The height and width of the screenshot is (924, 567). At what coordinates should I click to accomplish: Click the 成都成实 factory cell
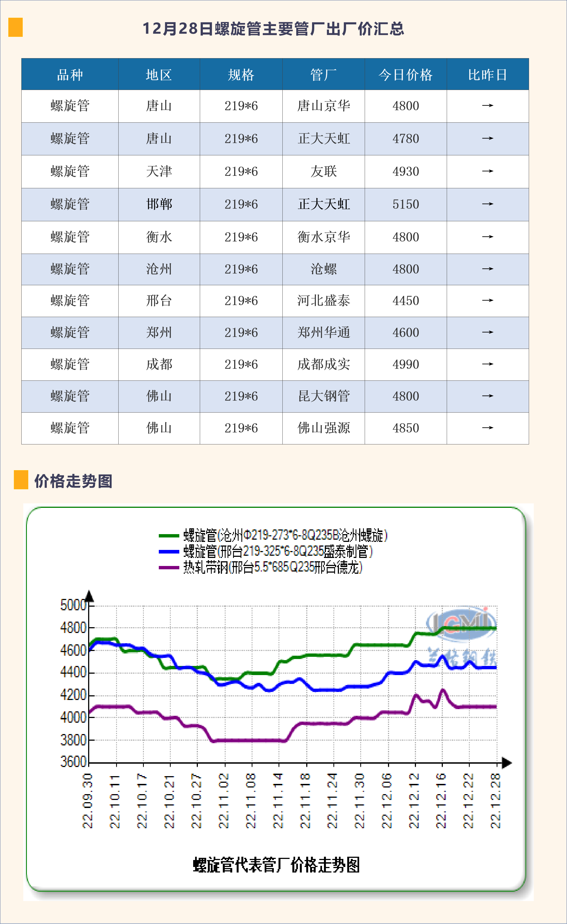(323, 364)
